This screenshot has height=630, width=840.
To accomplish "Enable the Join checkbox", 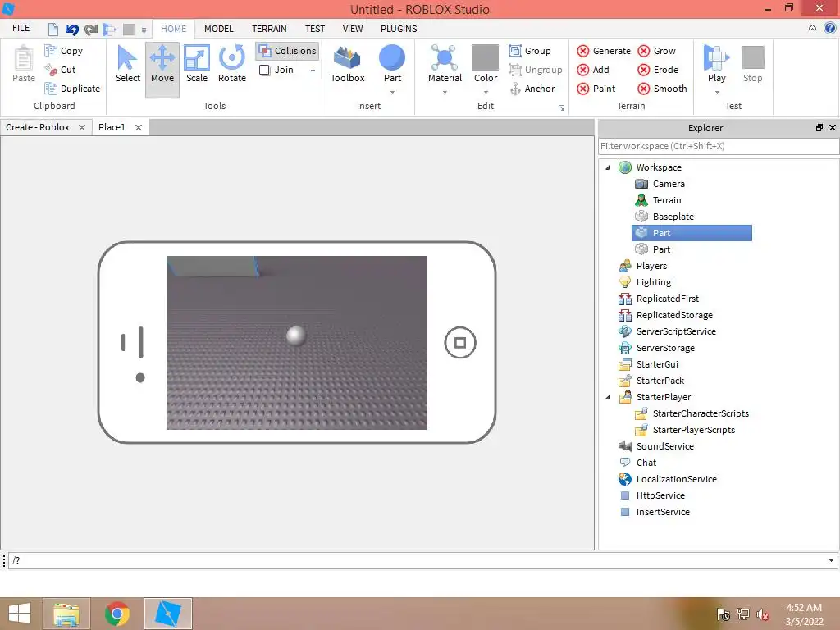I will tap(264, 70).
